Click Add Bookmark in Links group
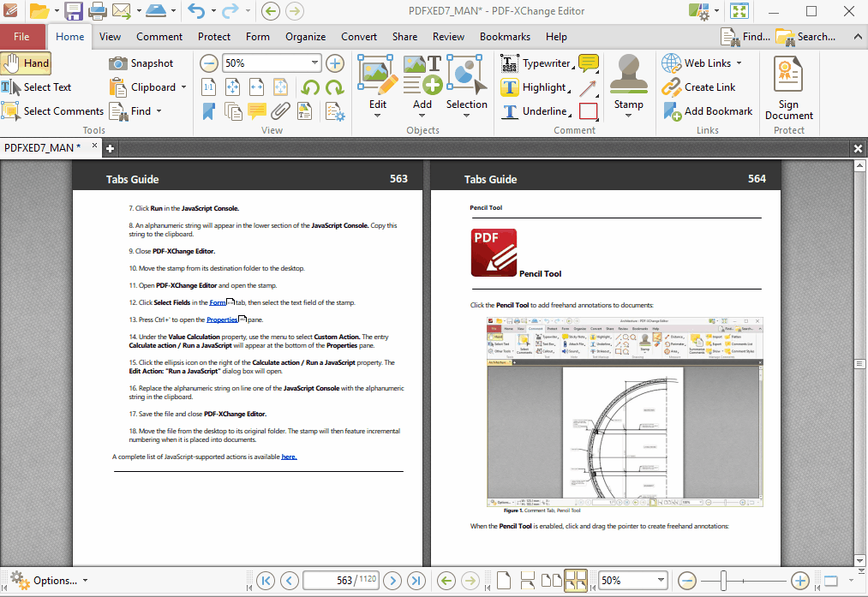Viewport: 868px width, 597px height. [x=708, y=111]
